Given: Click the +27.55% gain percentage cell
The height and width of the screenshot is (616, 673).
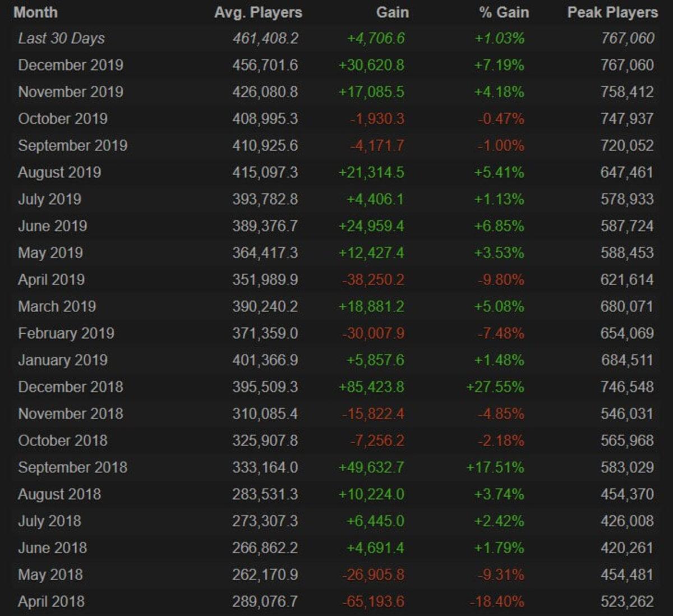Looking at the screenshot, I should point(495,387).
